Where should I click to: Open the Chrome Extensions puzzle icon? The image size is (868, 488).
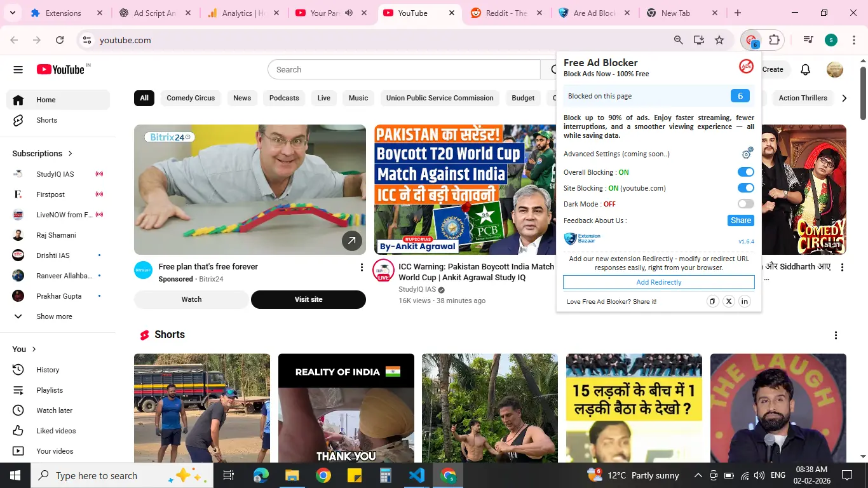[x=774, y=40]
